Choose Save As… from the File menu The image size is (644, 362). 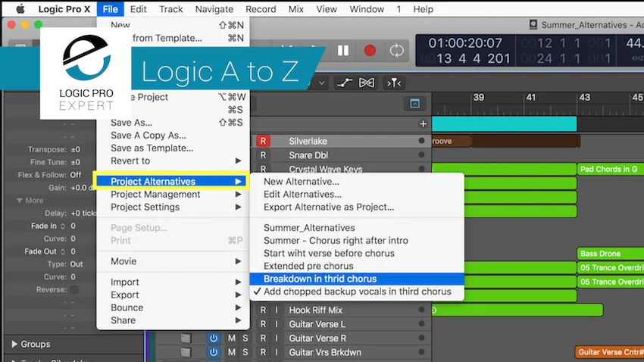click(173, 123)
